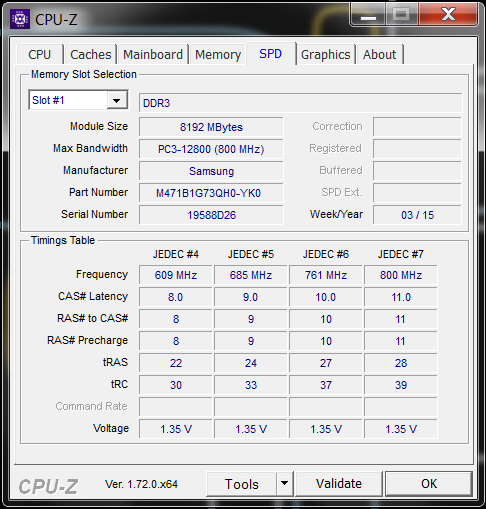Image resolution: width=486 pixels, height=509 pixels.
Task: Click the SPD tab
Action: point(271,53)
